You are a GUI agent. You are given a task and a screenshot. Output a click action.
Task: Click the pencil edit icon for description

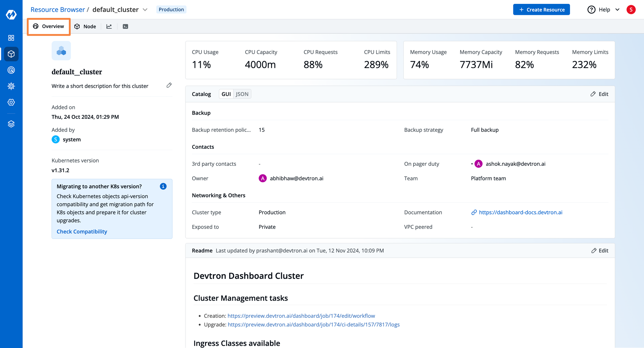pyautogui.click(x=170, y=85)
